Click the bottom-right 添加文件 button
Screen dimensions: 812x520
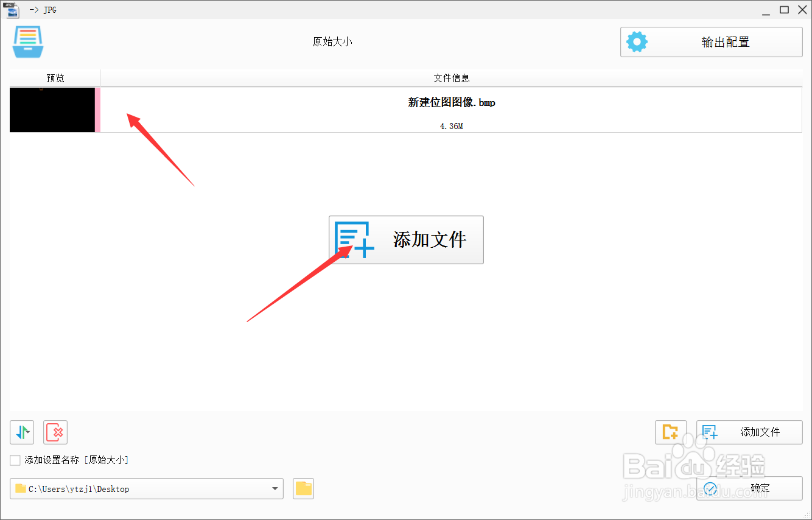click(749, 432)
